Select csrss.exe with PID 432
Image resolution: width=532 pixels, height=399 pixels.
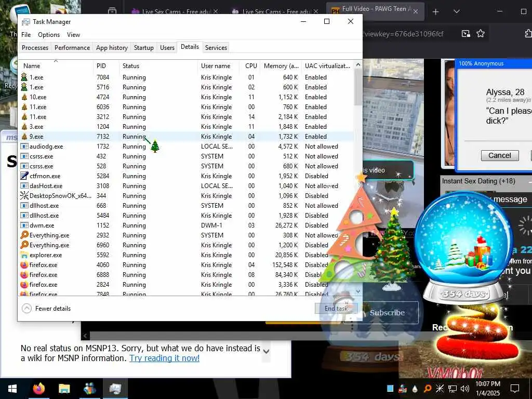click(x=187, y=156)
